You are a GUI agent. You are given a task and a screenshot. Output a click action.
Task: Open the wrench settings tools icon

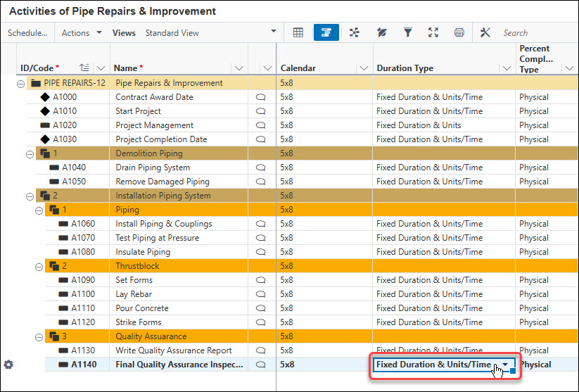tap(485, 32)
